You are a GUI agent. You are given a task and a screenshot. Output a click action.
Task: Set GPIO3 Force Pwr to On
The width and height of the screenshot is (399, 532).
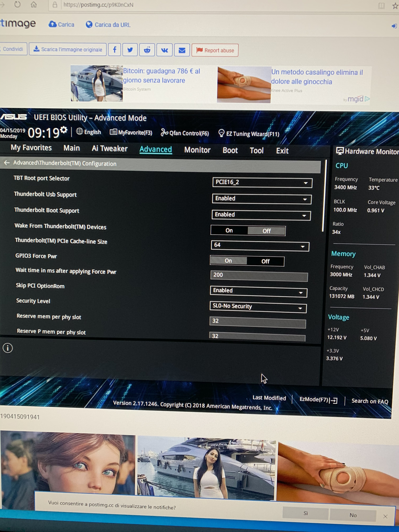[x=228, y=261]
